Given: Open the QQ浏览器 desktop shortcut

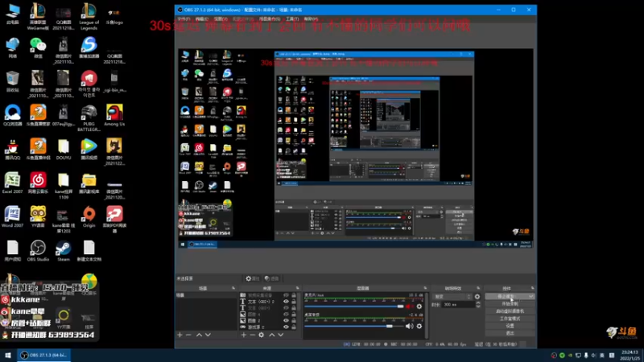Looking at the screenshot, I should (x=12, y=115).
